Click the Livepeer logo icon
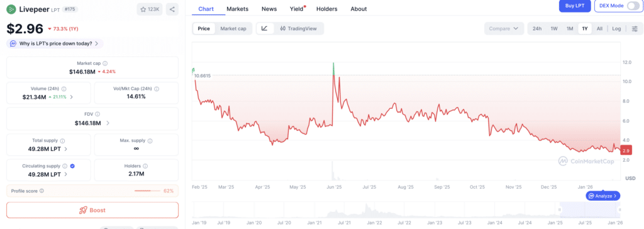The width and height of the screenshot is (644, 229). (x=11, y=9)
